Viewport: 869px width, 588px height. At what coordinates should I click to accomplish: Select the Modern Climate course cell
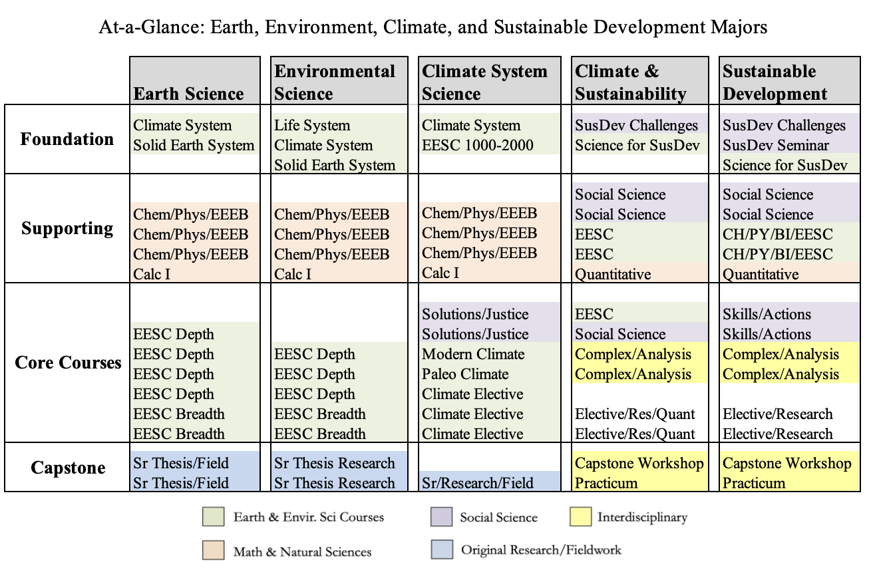pyautogui.click(x=473, y=354)
